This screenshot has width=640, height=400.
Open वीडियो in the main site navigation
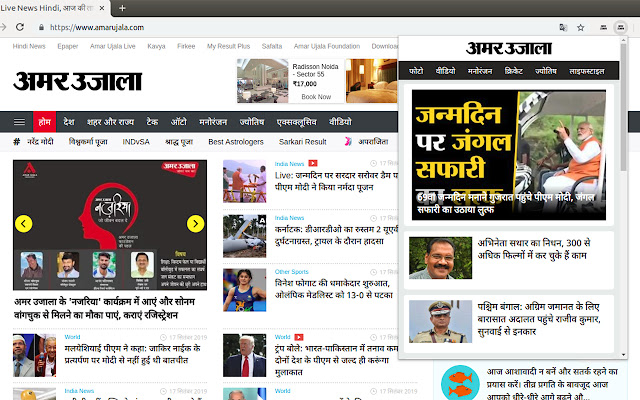[340, 122]
